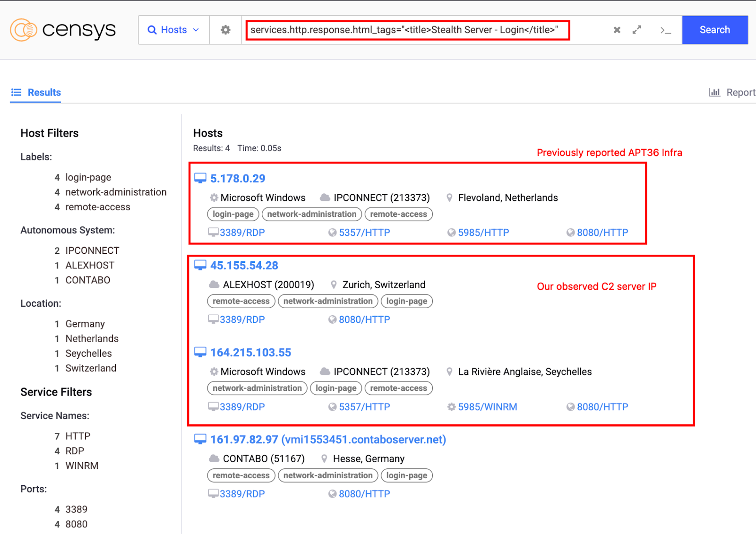Click gear icon beside Microsoft Windows on 5.178.0.29
This screenshot has width=756, height=534.
click(x=214, y=198)
